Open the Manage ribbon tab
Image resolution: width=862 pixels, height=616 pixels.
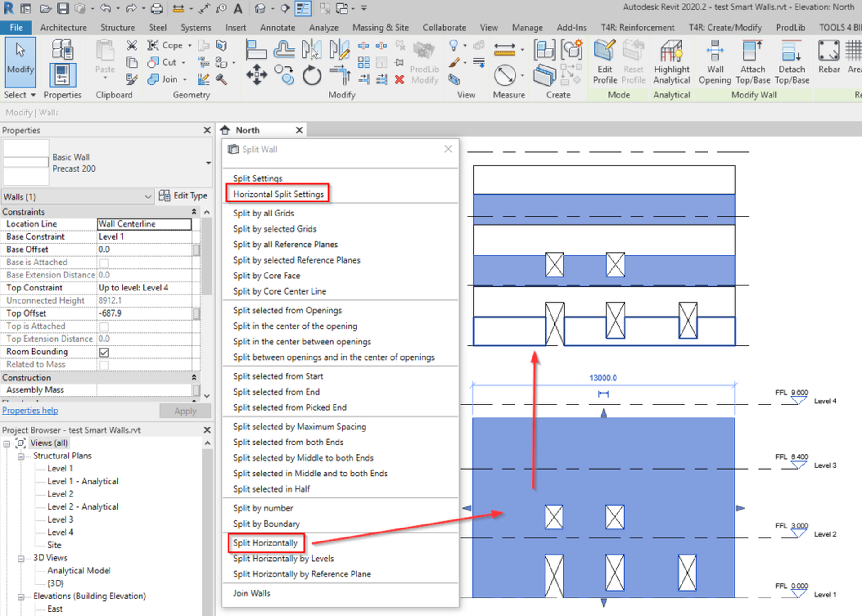tap(527, 27)
